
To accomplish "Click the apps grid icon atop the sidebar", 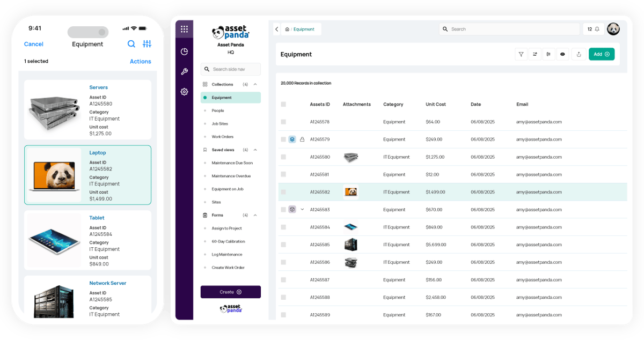I will (x=184, y=28).
